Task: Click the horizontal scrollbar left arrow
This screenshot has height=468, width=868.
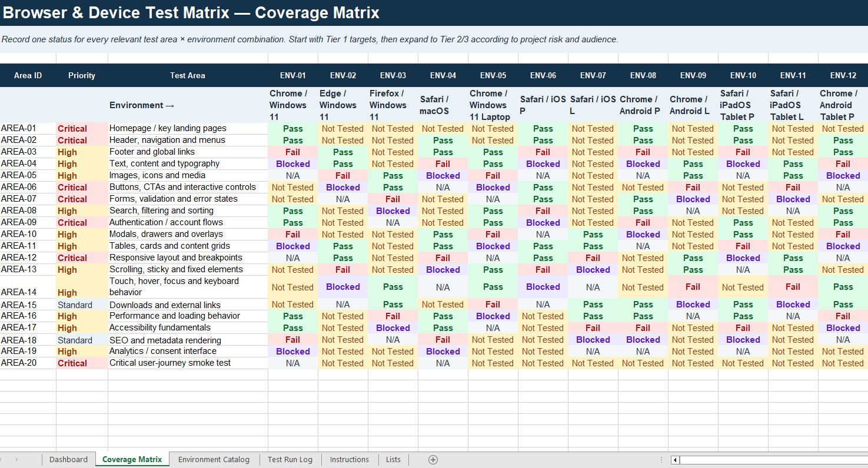Action: (x=675, y=460)
